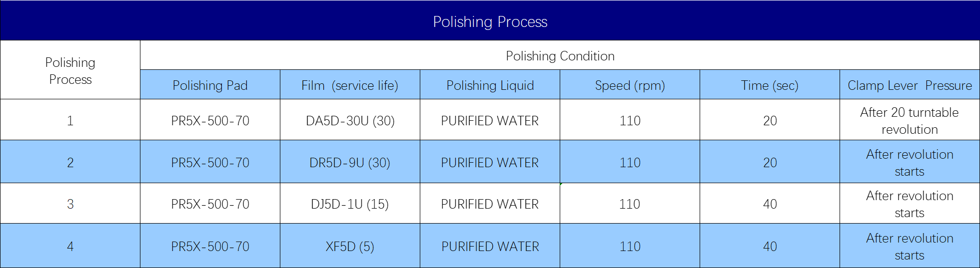Select the time value 20 in process 1 row

(x=770, y=121)
